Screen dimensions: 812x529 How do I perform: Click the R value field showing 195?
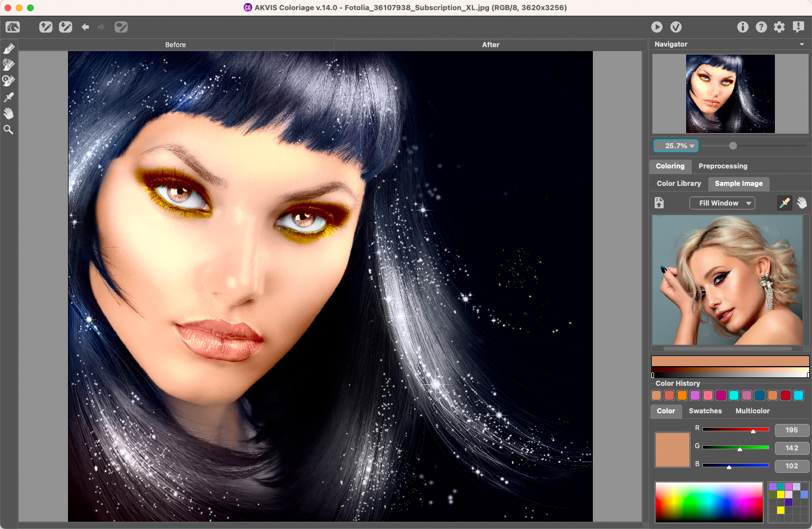(791, 430)
